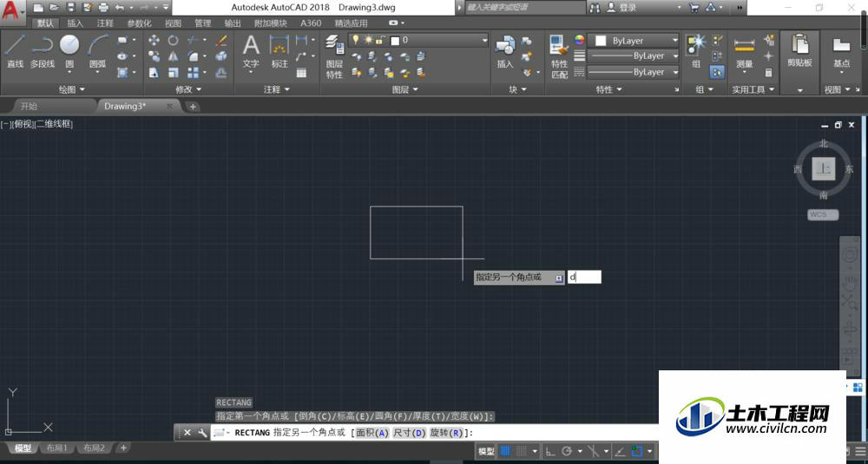Click the color wheel object color icon
The image size is (868, 464).
[x=579, y=40]
